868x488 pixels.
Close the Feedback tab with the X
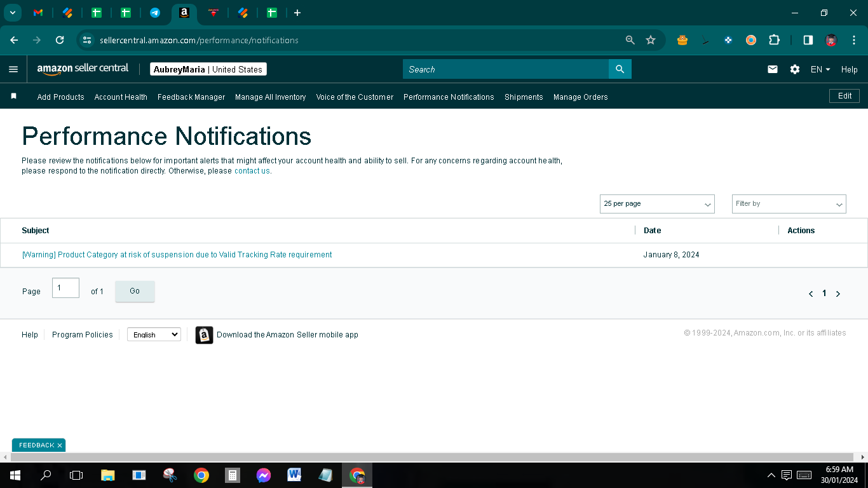(x=60, y=445)
